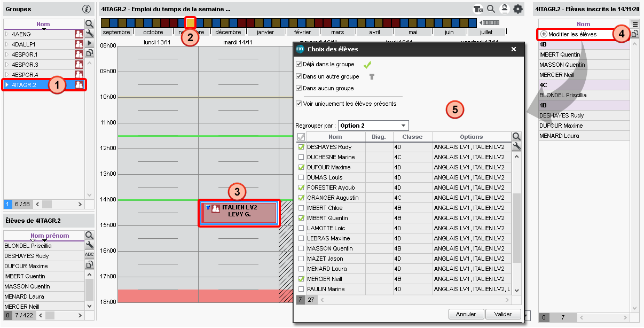
Task: Open the 'Regrouper par' Option 2 dropdown
Action: tap(373, 126)
